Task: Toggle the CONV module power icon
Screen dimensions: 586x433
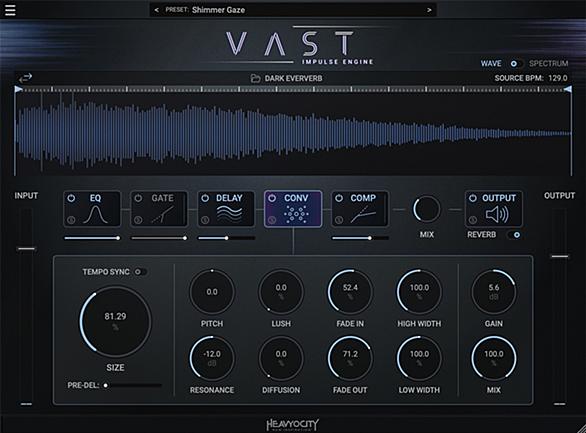Action: point(272,198)
